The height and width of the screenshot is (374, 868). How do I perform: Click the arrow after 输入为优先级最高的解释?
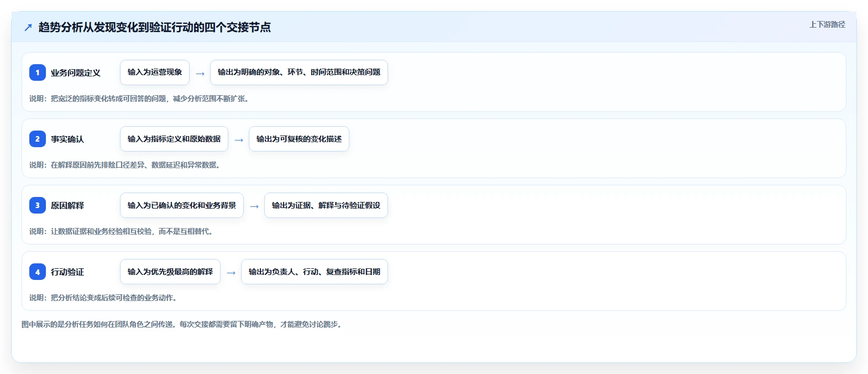[231, 272]
